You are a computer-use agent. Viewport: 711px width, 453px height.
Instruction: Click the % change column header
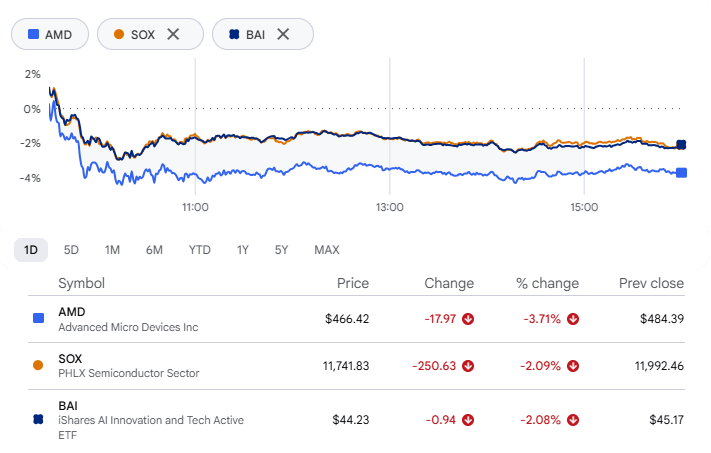[x=547, y=283]
